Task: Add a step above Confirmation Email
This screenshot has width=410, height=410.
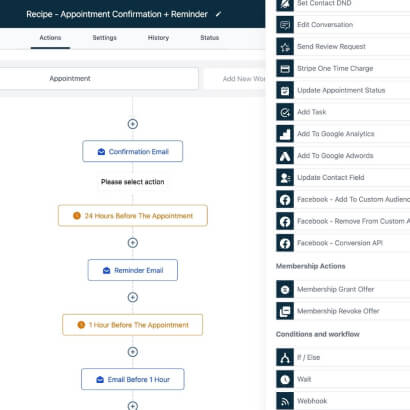Action: pyautogui.click(x=133, y=124)
